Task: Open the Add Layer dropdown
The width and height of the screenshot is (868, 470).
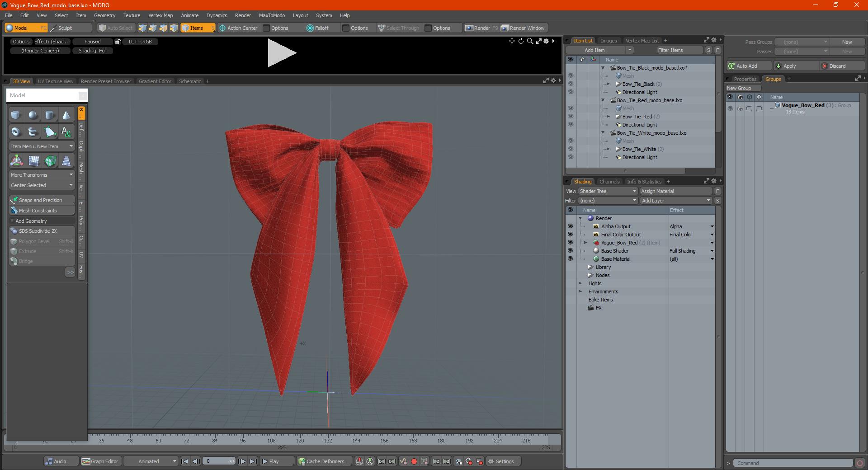Action: click(x=676, y=201)
